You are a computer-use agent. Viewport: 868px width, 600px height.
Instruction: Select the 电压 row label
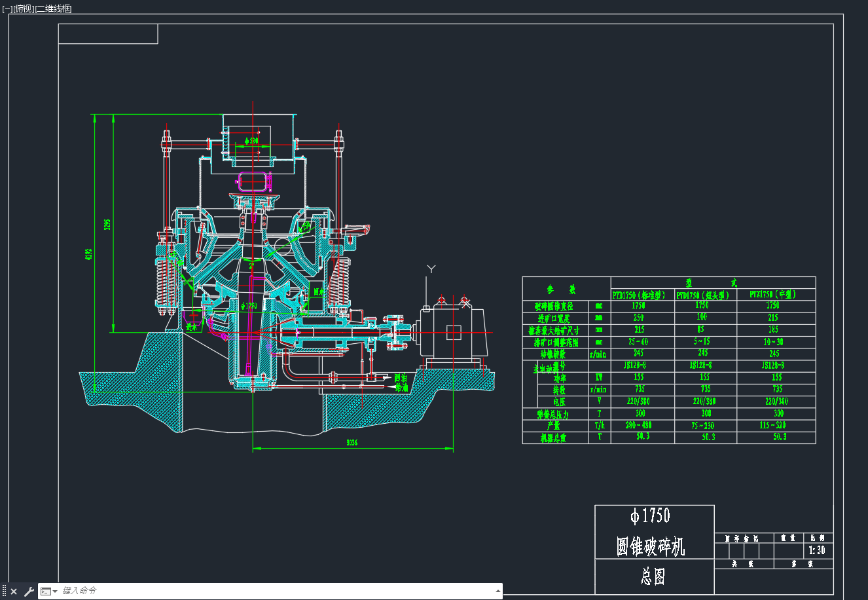[x=559, y=402]
